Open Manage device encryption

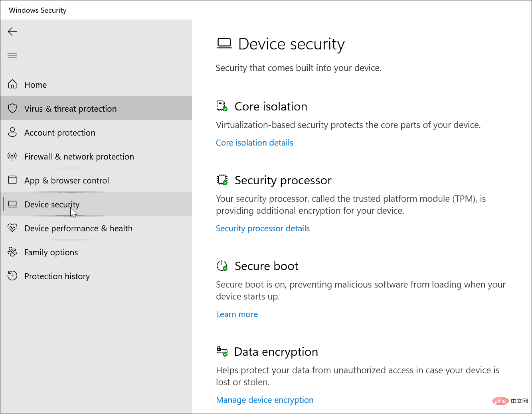point(265,400)
